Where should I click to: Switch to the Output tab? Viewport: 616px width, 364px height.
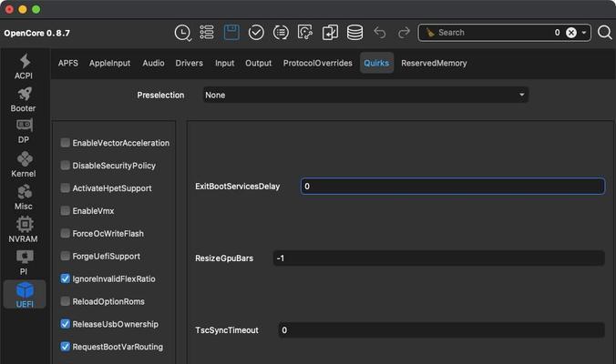tap(258, 63)
